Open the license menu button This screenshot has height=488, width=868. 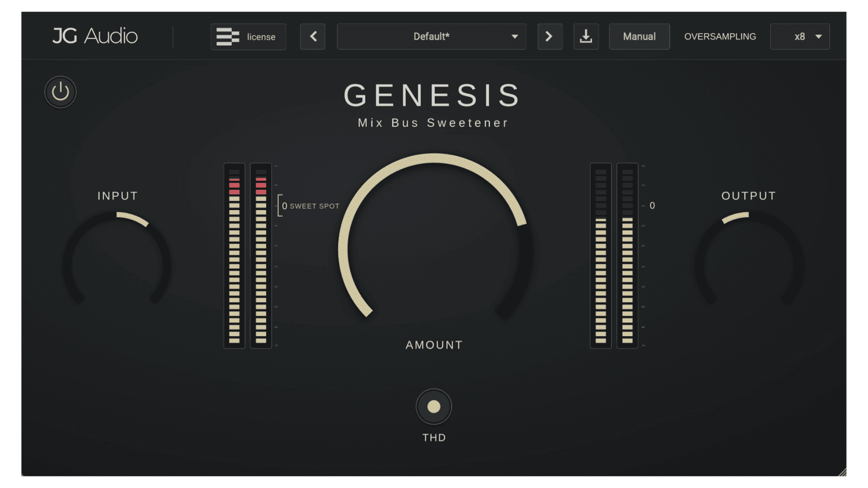click(248, 37)
